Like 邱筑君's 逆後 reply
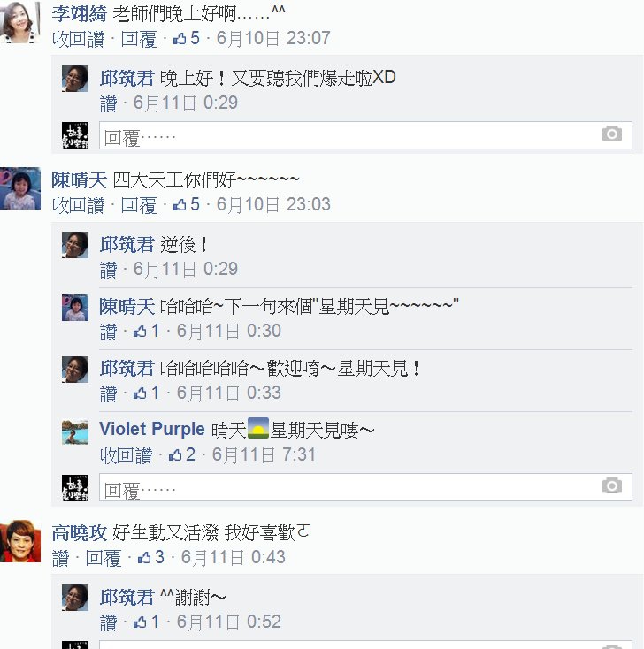The width and height of the screenshot is (644, 649). 108,270
